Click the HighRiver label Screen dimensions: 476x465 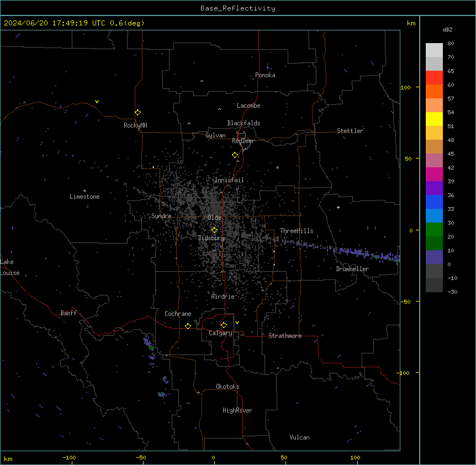point(237,410)
